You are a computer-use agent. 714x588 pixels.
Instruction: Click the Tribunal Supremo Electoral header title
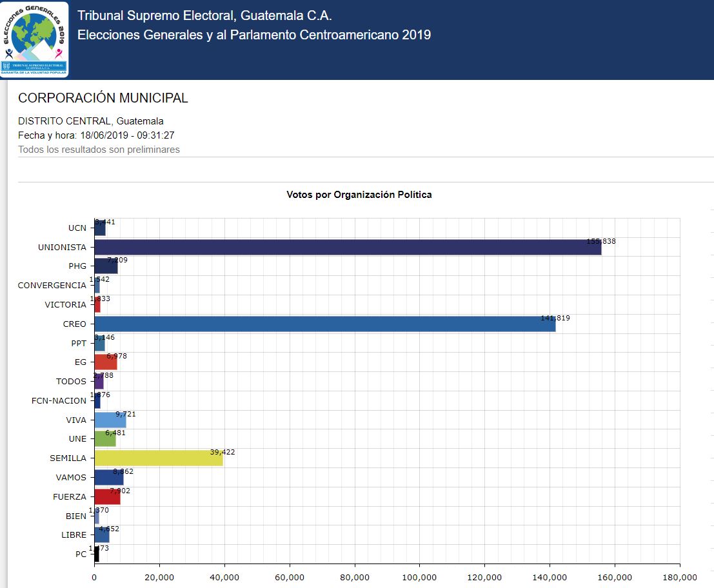coord(204,15)
